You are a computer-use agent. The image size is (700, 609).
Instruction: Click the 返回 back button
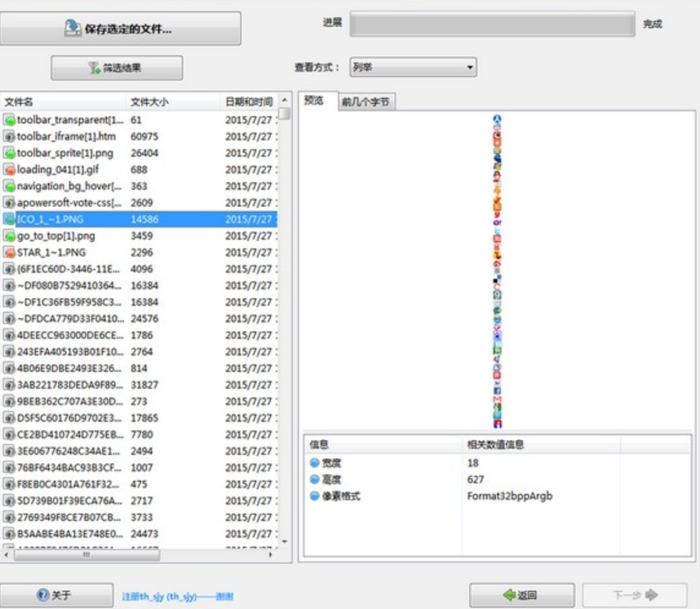[x=521, y=595]
